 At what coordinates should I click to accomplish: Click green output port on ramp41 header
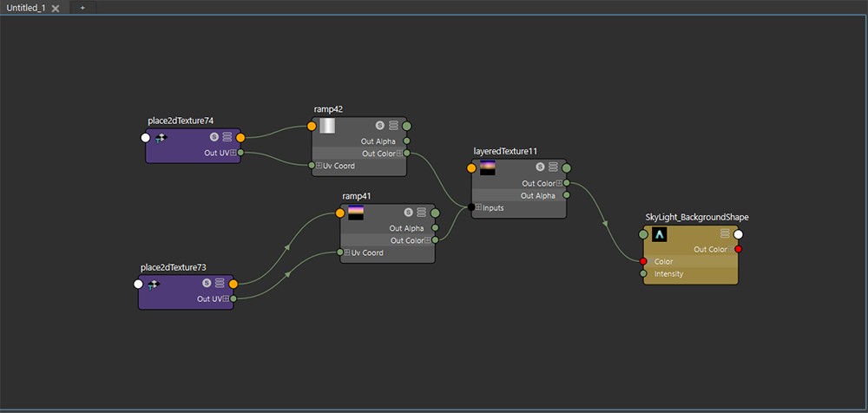(435, 213)
